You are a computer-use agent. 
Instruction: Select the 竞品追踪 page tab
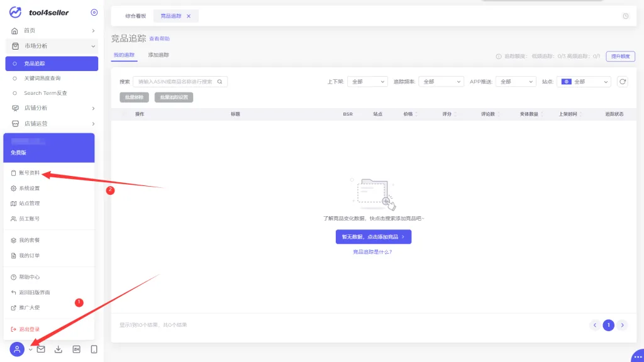pos(171,16)
